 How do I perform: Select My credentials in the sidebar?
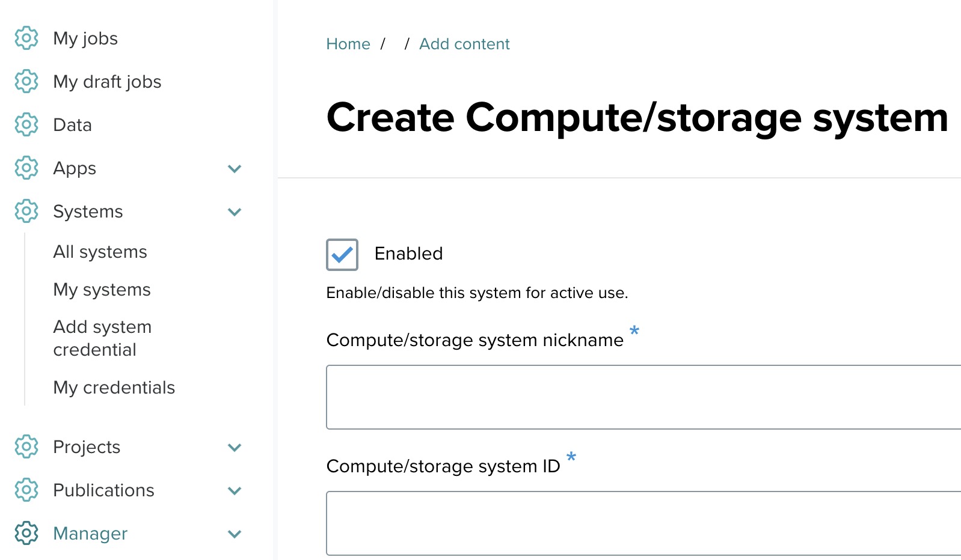pos(114,388)
